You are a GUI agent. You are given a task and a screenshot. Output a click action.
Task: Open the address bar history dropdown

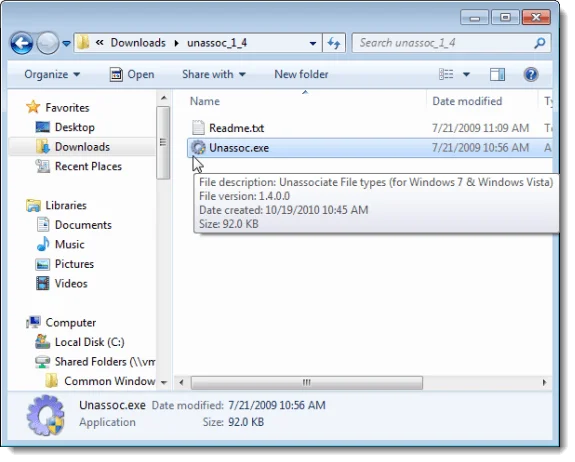click(x=313, y=43)
